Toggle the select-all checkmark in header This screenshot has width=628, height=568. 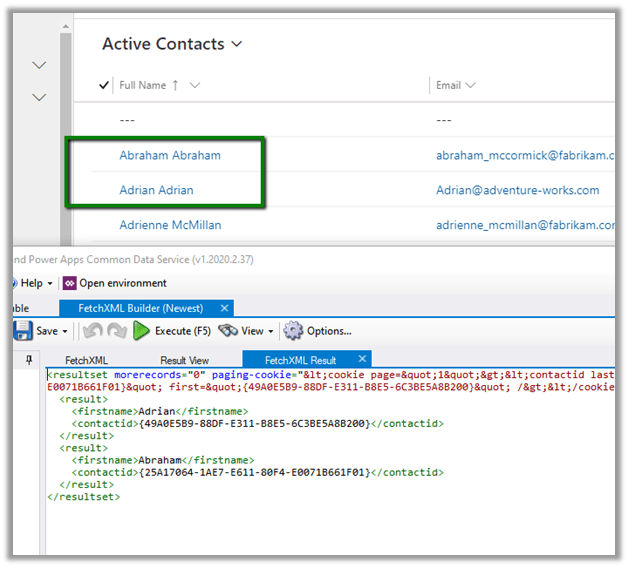(x=105, y=86)
